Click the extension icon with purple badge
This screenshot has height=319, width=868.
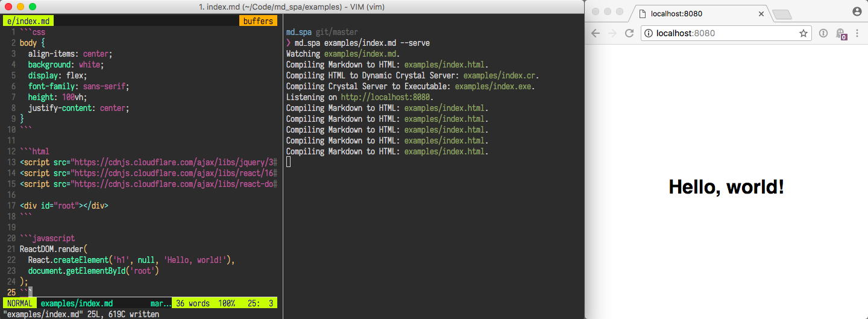841,34
